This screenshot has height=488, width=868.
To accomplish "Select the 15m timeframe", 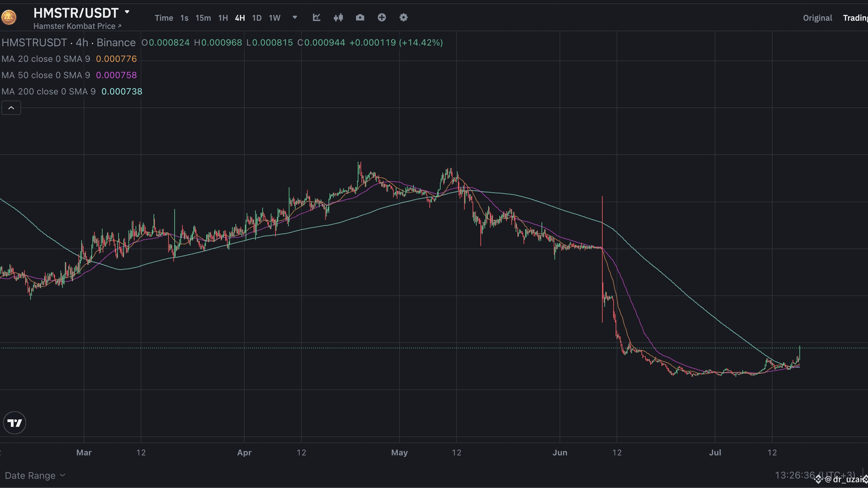I will coord(203,18).
